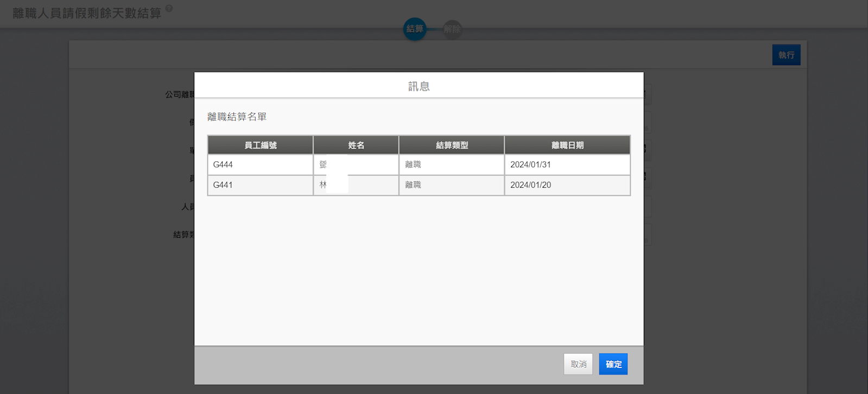
Task: Click the 結算類型 column header
Action: [452, 145]
